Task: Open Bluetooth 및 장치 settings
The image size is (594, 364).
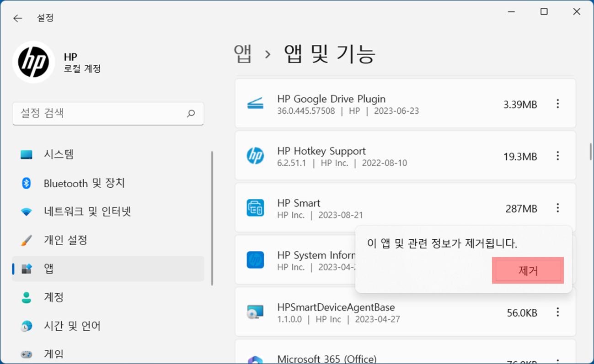Action: click(x=108, y=183)
